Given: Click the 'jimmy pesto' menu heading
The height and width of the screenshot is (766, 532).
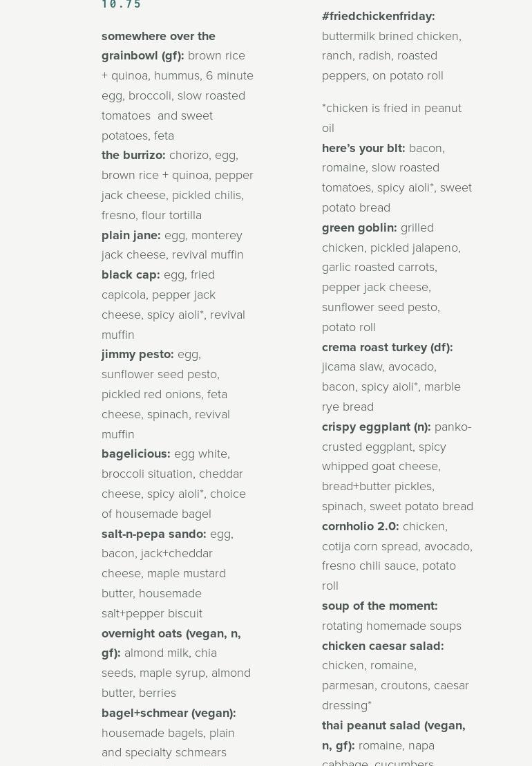Looking at the screenshot, I should (x=137, y=354).
